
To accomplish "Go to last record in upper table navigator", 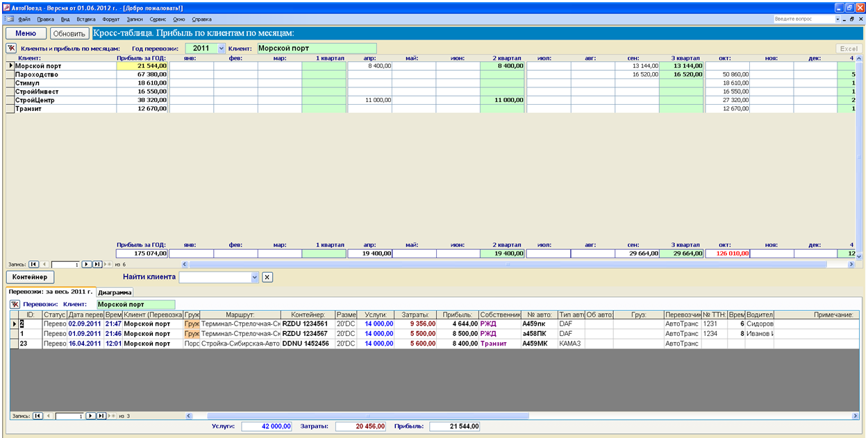I will pos(97,264).
